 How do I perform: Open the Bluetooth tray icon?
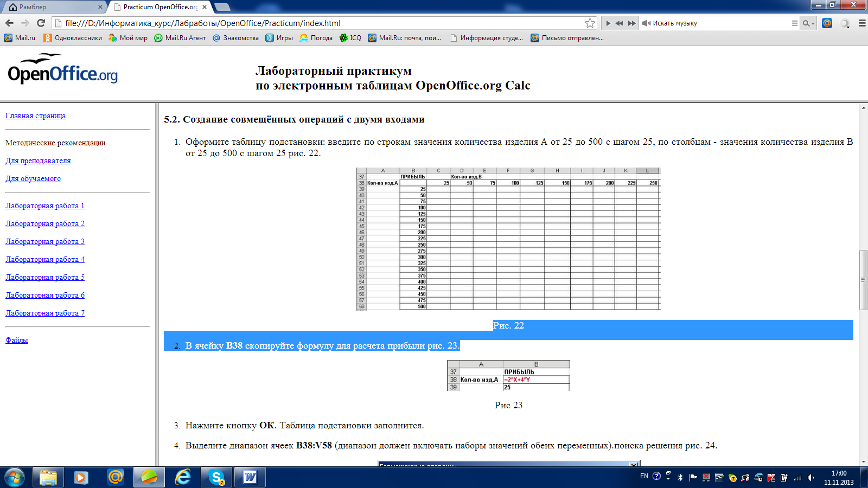[x=680, y=478]
